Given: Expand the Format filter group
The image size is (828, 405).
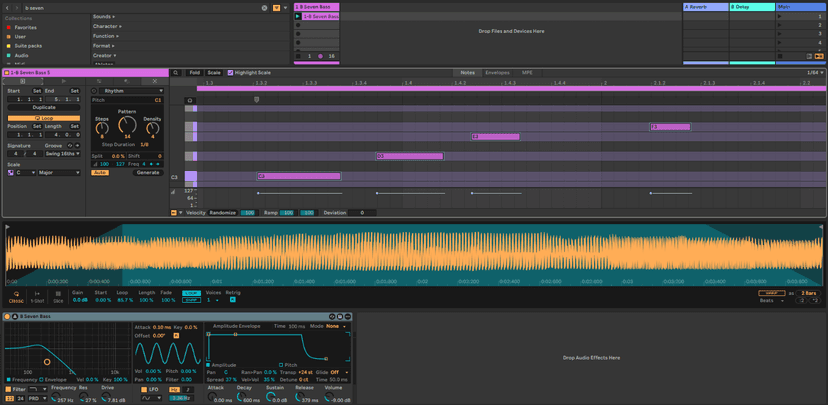Looking at the screenshot, I should tap(104, 46).
